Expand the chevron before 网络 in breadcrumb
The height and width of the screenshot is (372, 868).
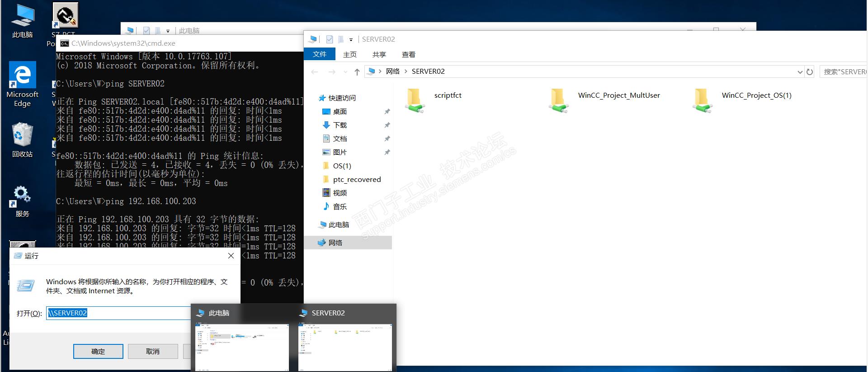380,72
